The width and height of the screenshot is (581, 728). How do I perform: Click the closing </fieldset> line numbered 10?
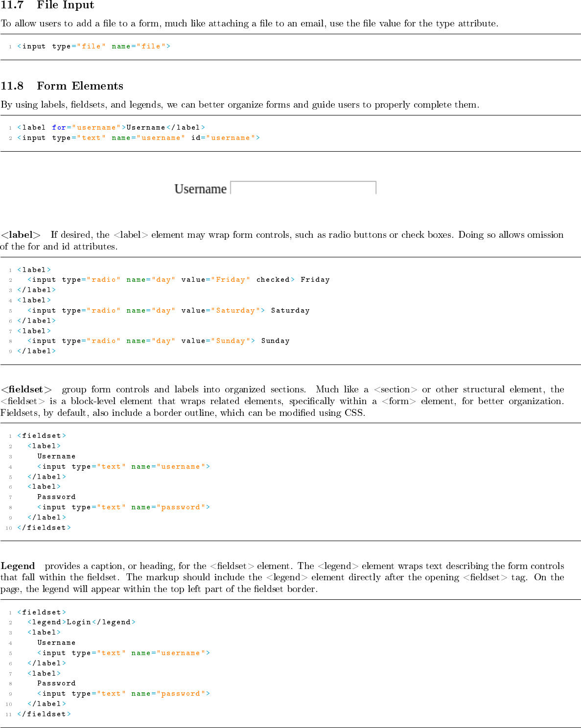coord(44,528)
